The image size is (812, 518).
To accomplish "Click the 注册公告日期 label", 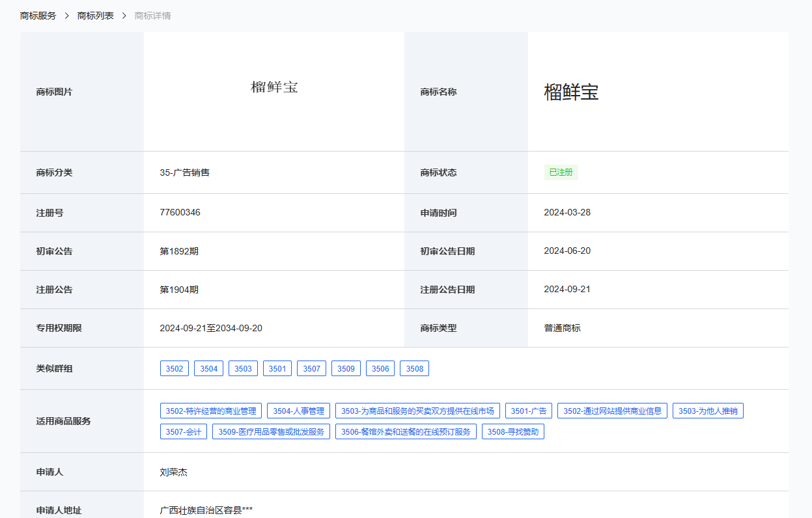I will [x=448, y=289].
